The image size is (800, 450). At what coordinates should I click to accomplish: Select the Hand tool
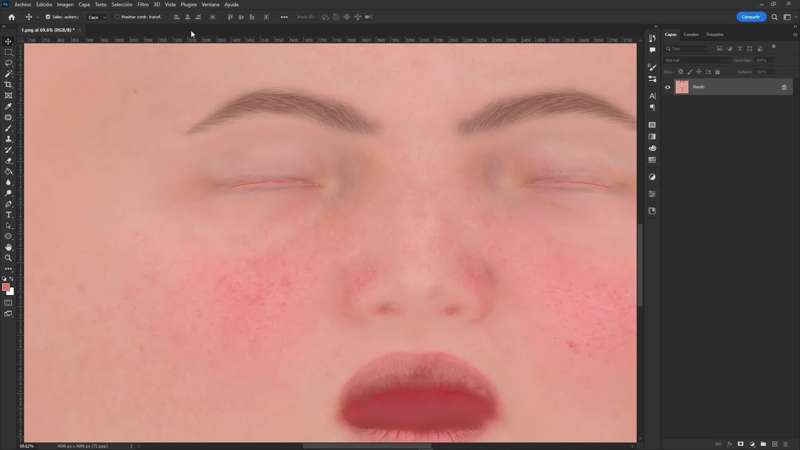tap(8, 247)
